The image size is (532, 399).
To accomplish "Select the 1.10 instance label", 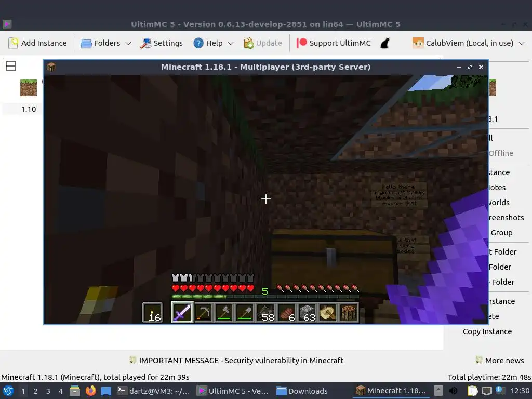I will (29, 109).
